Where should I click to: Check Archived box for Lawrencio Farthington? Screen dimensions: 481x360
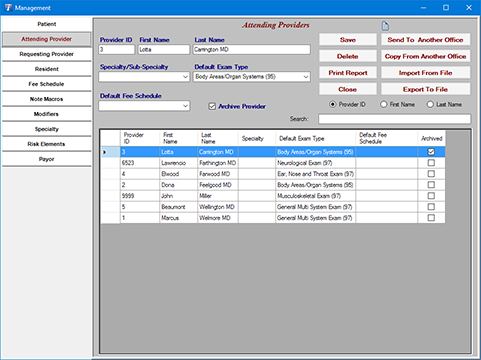431,163
